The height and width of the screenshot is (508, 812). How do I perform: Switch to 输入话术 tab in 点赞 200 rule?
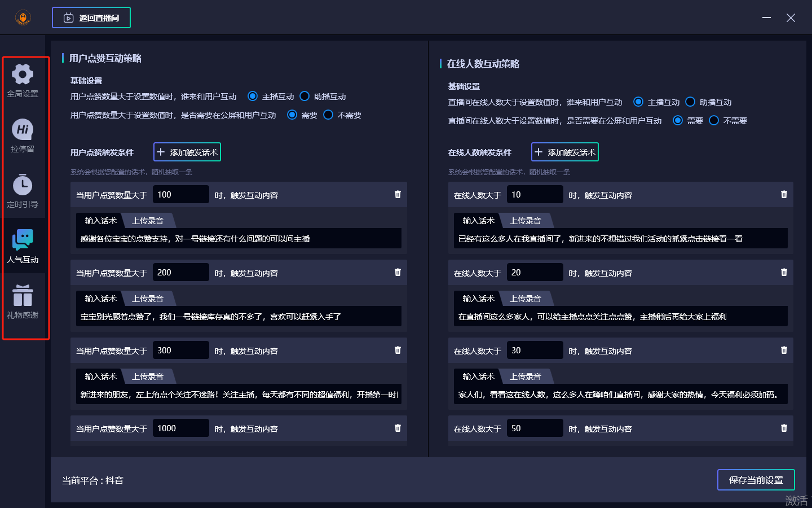pyautogui.click(x=100, y=299)
